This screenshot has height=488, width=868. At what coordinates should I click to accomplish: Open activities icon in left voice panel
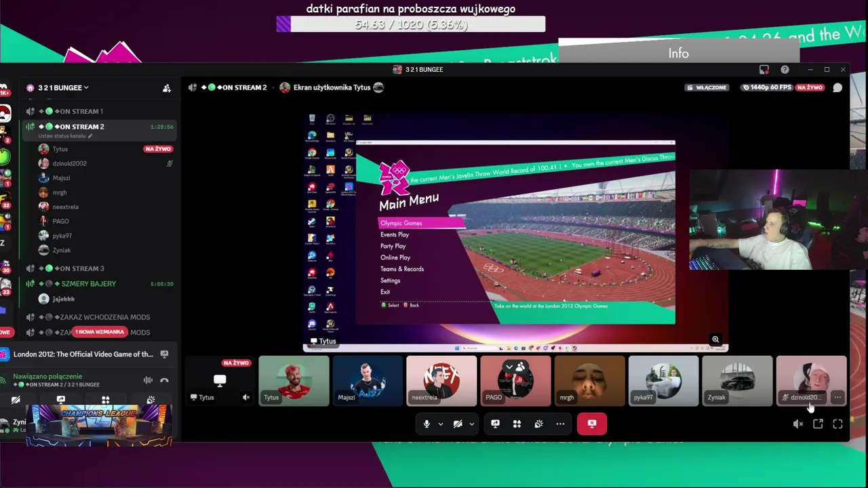click(105, 401)
